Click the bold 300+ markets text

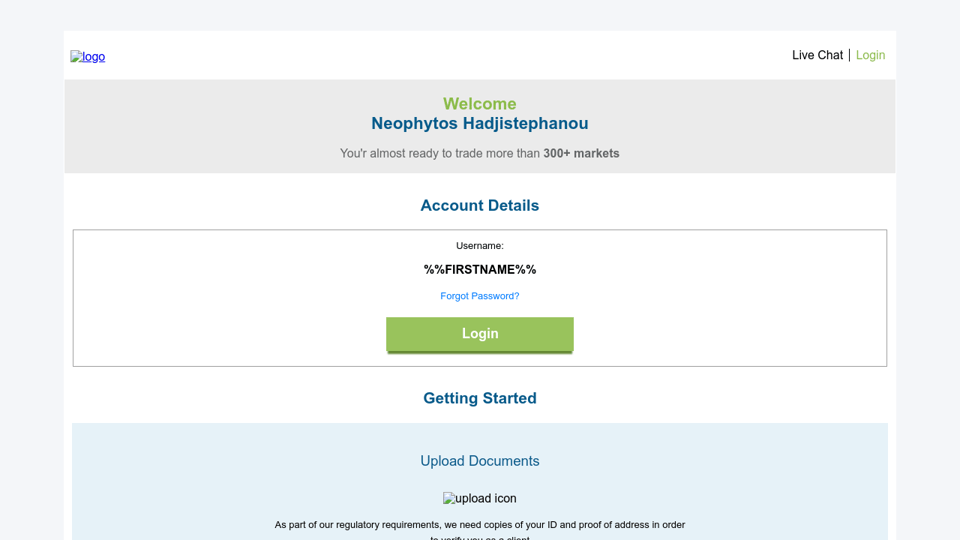point(581,154)
